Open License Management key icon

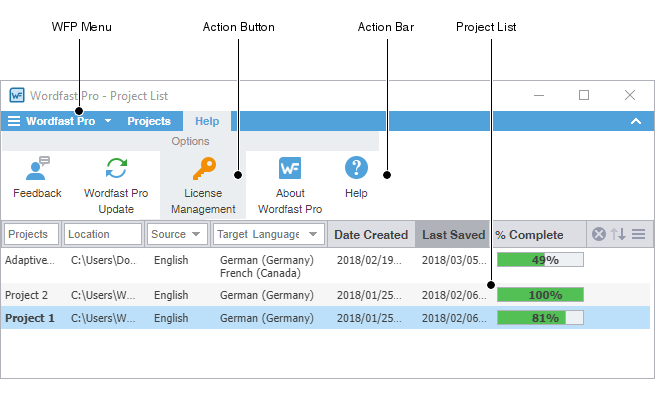pyautogui.click(x=204, y=168)
